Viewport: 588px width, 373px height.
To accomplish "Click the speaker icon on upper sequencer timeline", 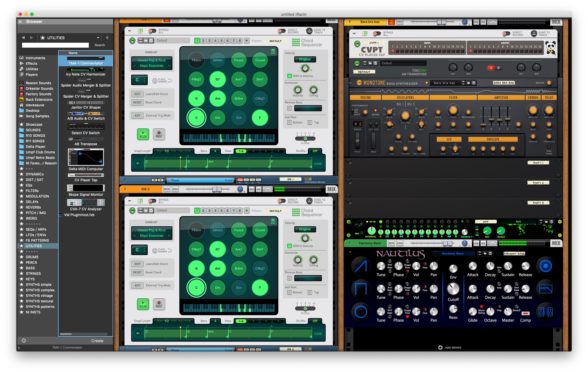I will click(138, 163).
